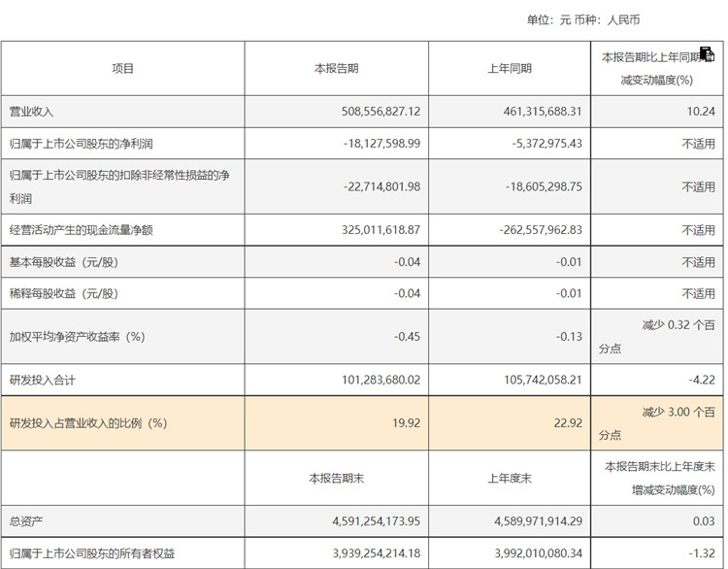This screenshot has height=569, width=728.
Task: Select value 4,589,971,914.29
Action: click(538, 521)
